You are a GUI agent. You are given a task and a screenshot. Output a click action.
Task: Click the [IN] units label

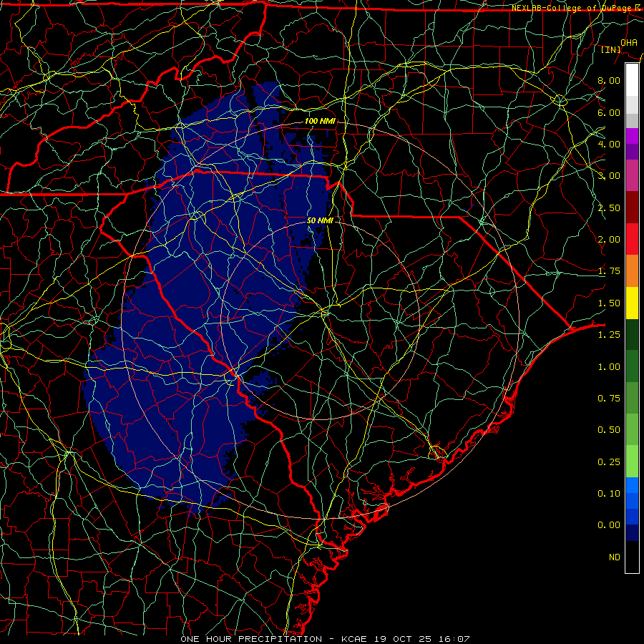coord(611,49)
